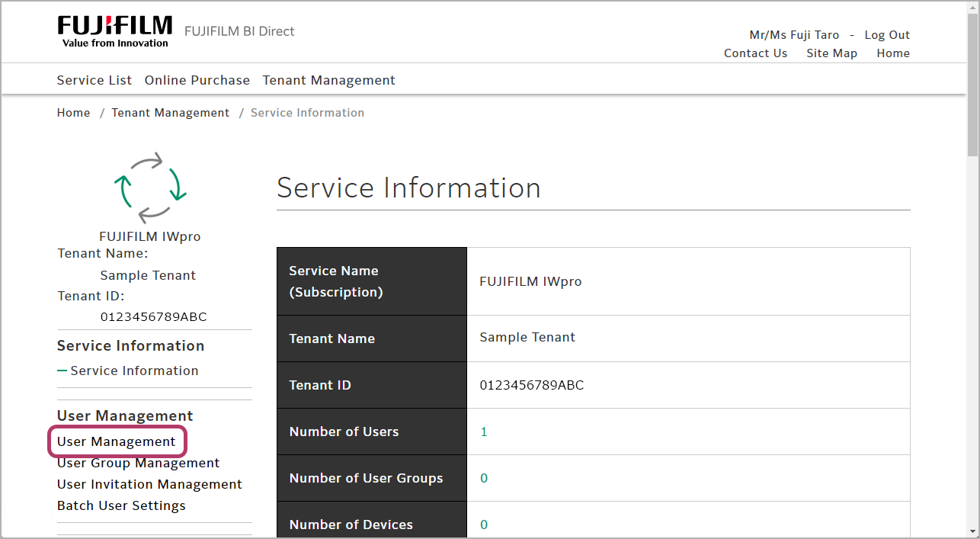Select Service Information in the sidebar
This screenshot has height=539, width=980.
(134, 371)
